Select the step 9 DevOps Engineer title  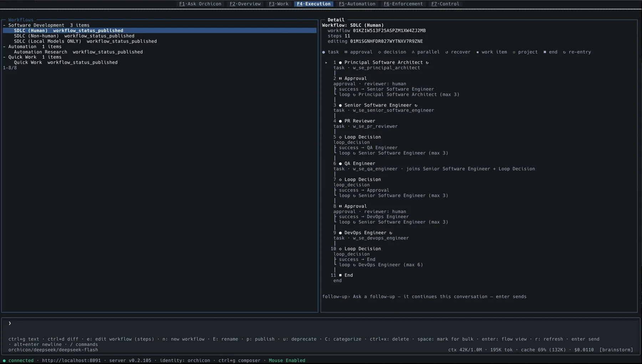coord(365,233)
